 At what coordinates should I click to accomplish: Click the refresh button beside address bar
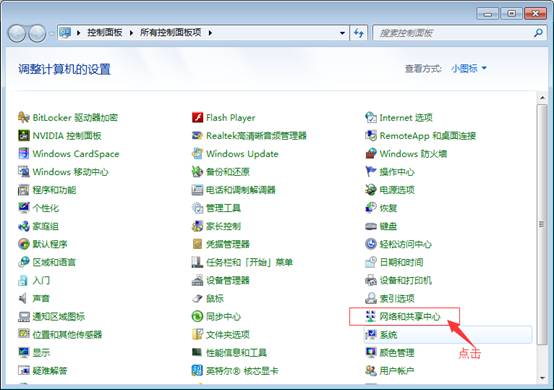(359, 33)
